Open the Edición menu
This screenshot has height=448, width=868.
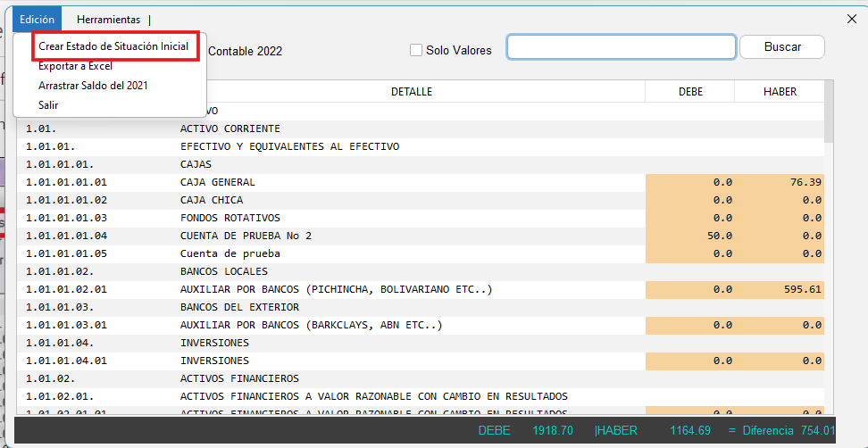tap(37, 19)
